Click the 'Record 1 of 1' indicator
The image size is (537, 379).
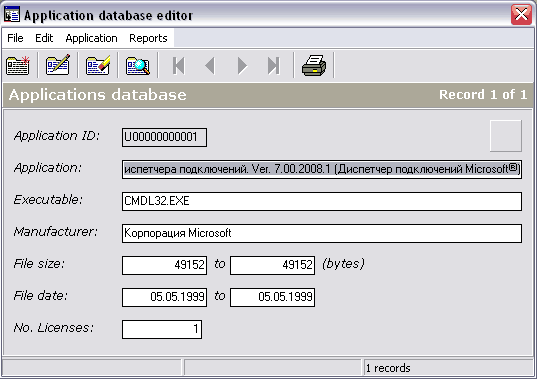pyautogui.click(x=483, y=94)
